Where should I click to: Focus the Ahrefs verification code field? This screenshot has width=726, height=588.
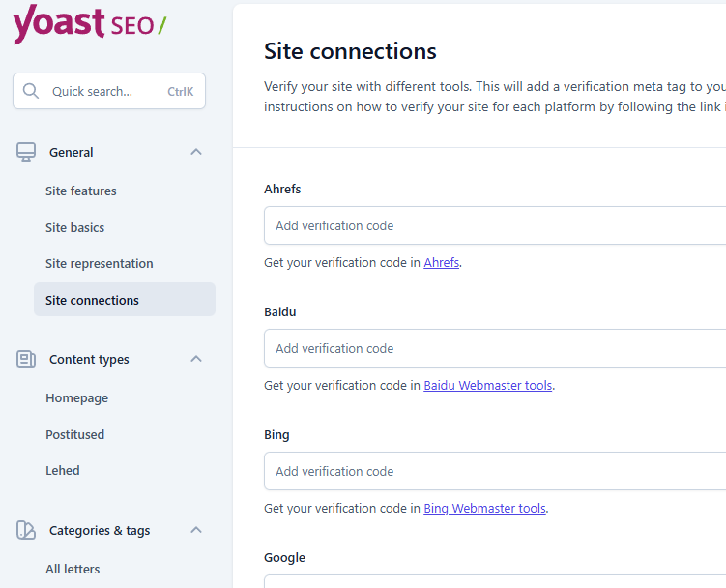493,225
